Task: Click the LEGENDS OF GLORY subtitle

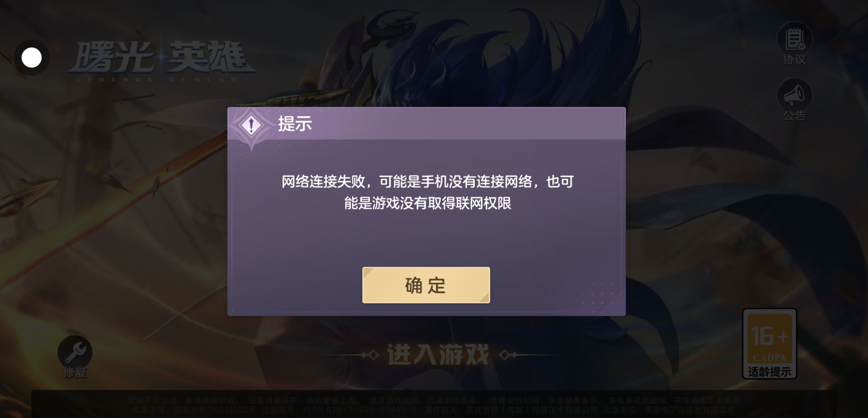Action: [162, 80]
